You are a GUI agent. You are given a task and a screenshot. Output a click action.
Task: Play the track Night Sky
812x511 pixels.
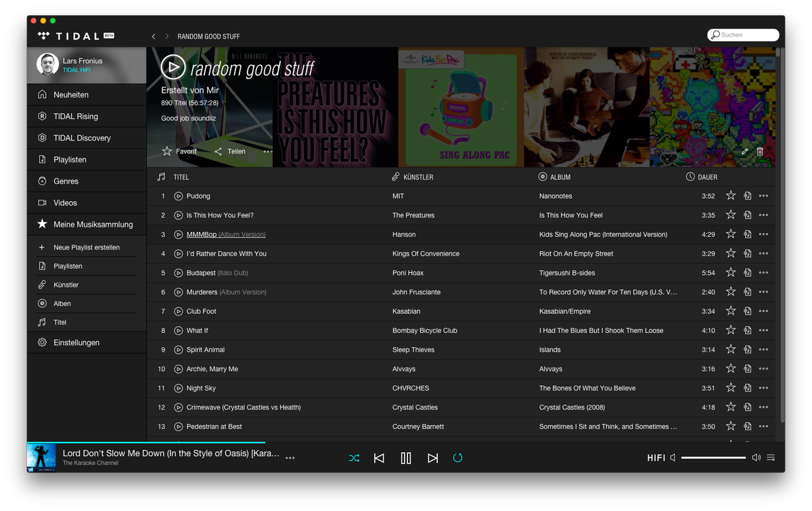(179, 388)
